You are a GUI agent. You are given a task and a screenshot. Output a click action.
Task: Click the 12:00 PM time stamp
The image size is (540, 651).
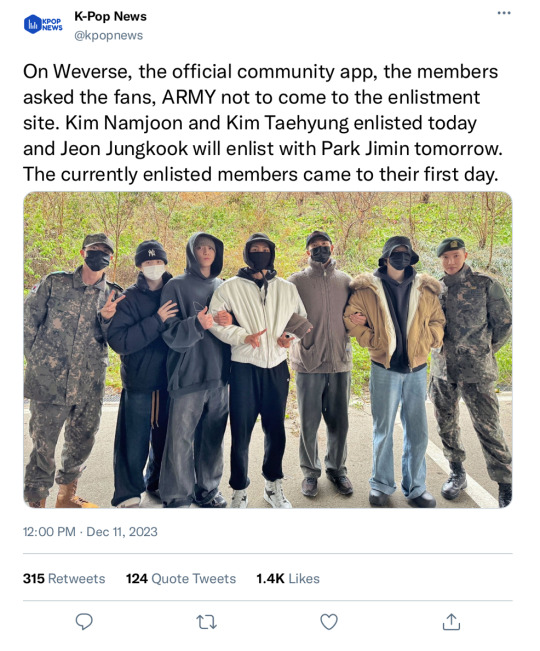pyautogui.click(x=49, y=531)
